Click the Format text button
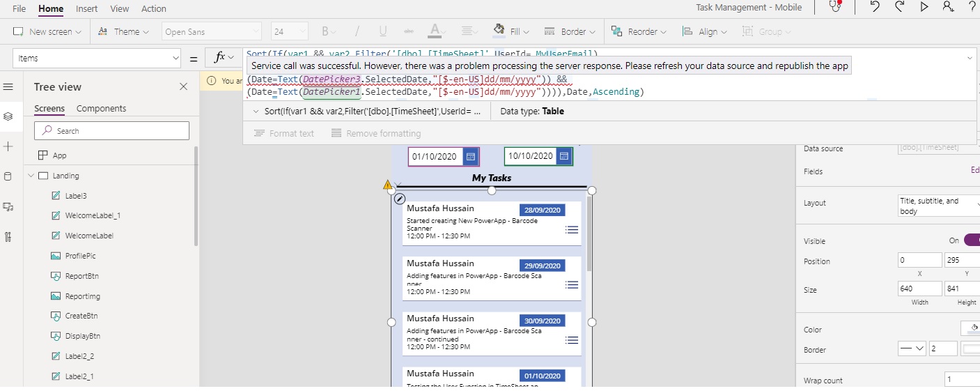980x391 pixels. [x=284, y=133]
